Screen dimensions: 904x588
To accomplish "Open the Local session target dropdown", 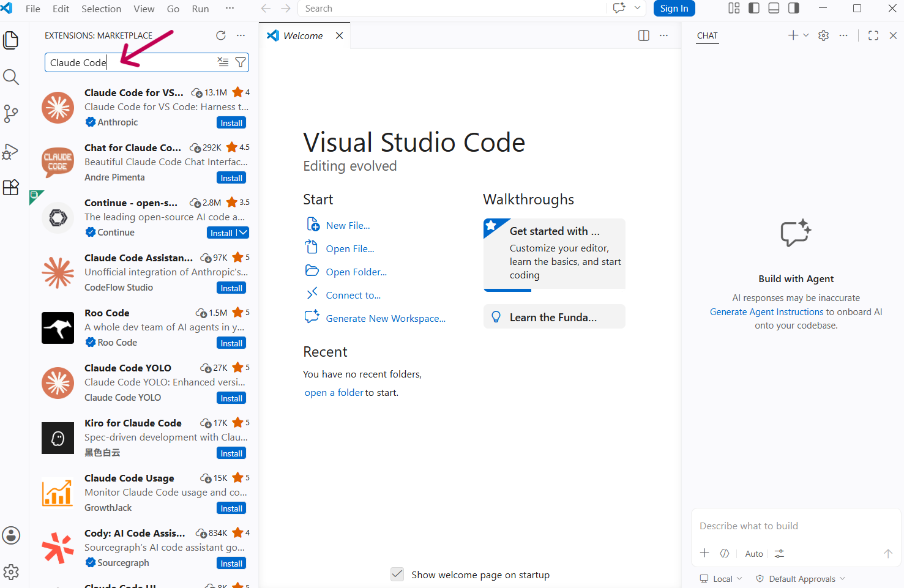I will (721, 579).
